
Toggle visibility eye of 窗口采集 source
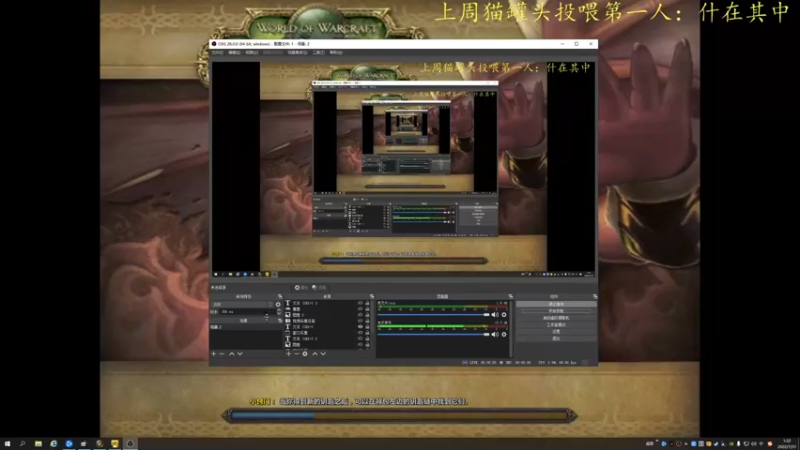pyautogui.click(x=360, y=333)
